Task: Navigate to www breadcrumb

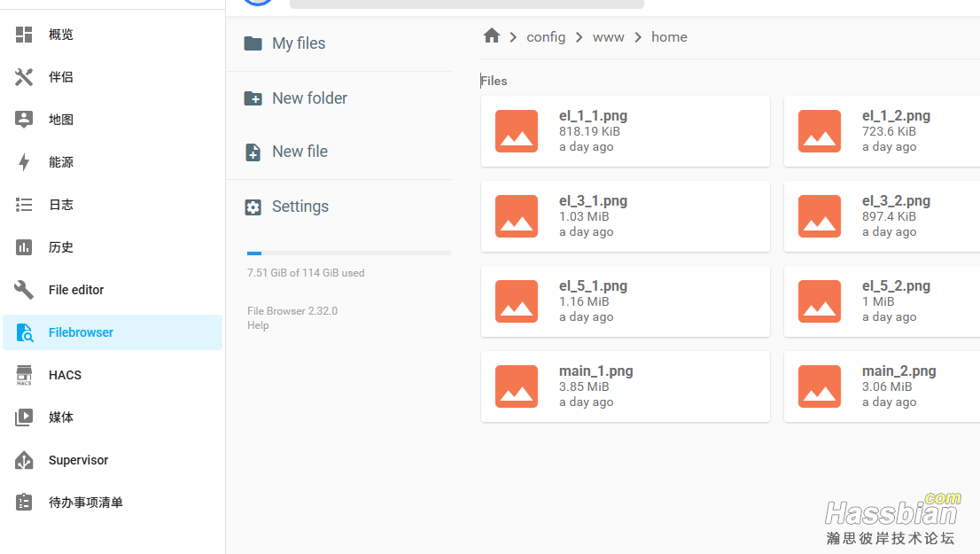Action: coord(608,37)
